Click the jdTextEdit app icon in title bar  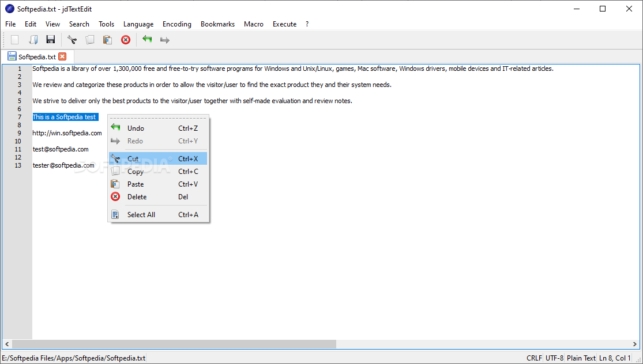tap(9, 9)
